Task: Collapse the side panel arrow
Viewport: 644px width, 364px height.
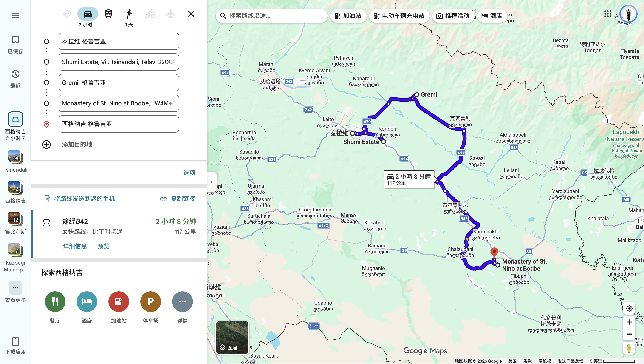Action: (x=212, y=182)
